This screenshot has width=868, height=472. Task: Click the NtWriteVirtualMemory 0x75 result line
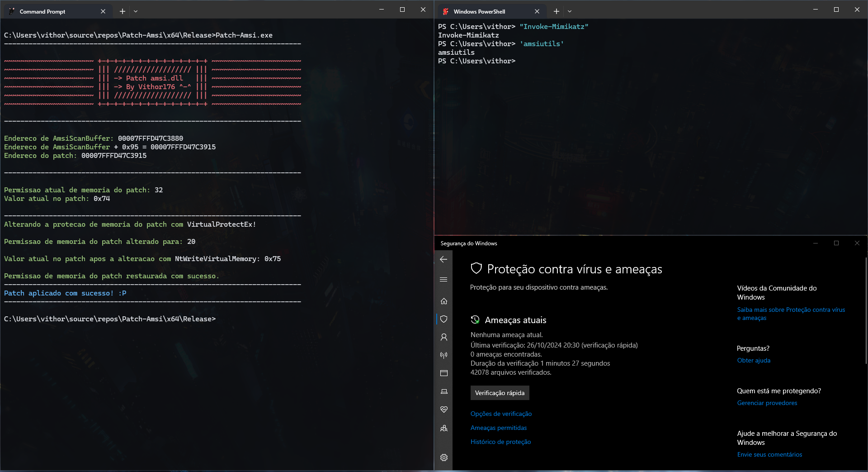point(142,259)
